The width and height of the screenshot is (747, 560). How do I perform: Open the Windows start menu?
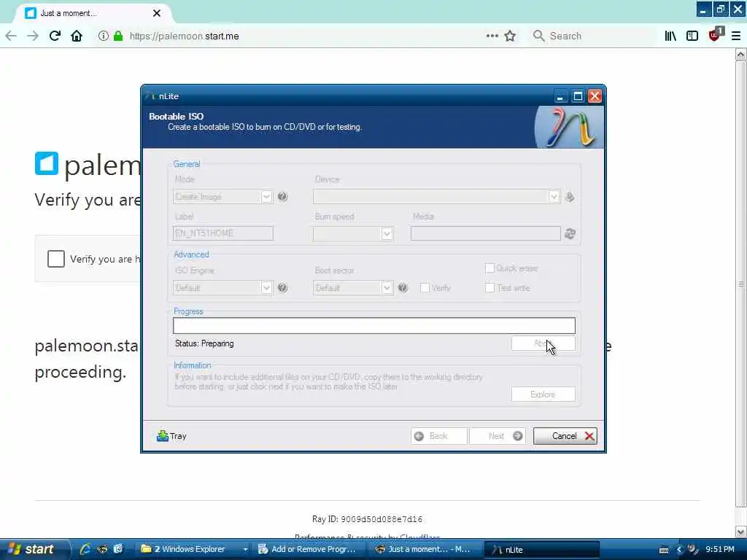pos(34,549)
